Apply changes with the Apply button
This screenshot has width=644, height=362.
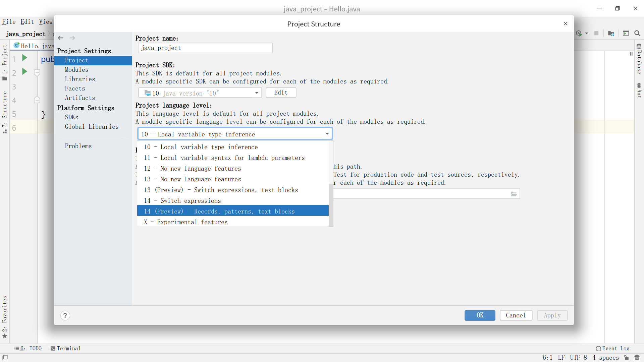point(552,315)
